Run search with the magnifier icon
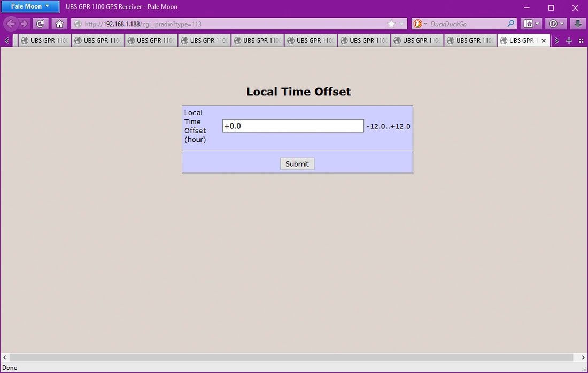Image resolution: width=588 pixels, height=373 pixels. (510, 24)
